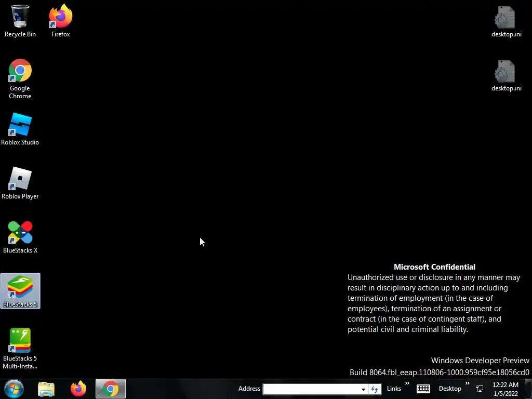
Task: Open the clock showing 12:22 AM
Action: coord(506,389)
